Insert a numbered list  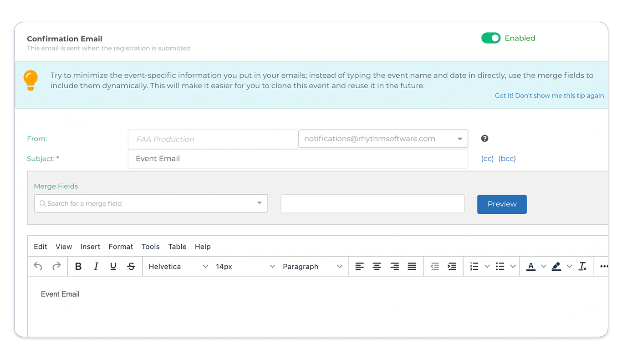coord(474,267)
